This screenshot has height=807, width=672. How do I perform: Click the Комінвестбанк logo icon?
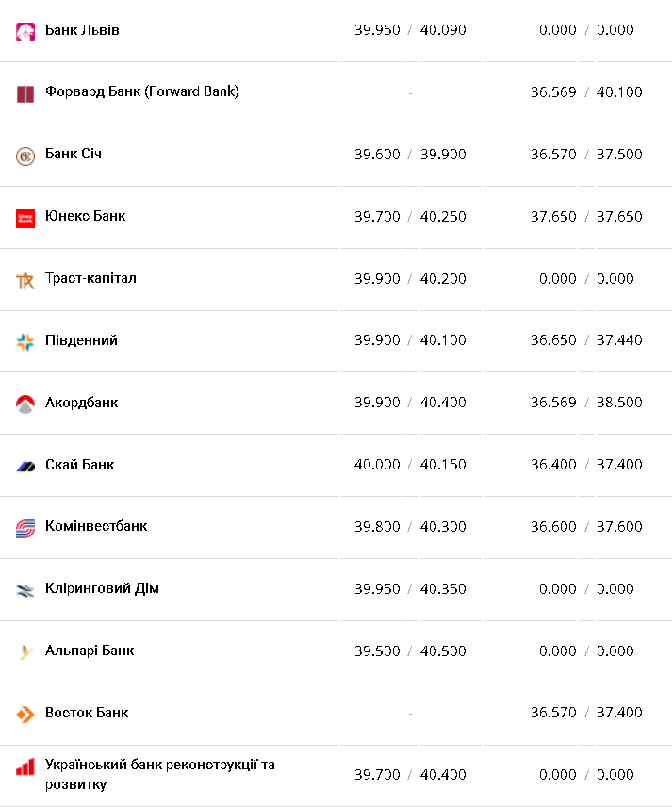pos(25,528)
